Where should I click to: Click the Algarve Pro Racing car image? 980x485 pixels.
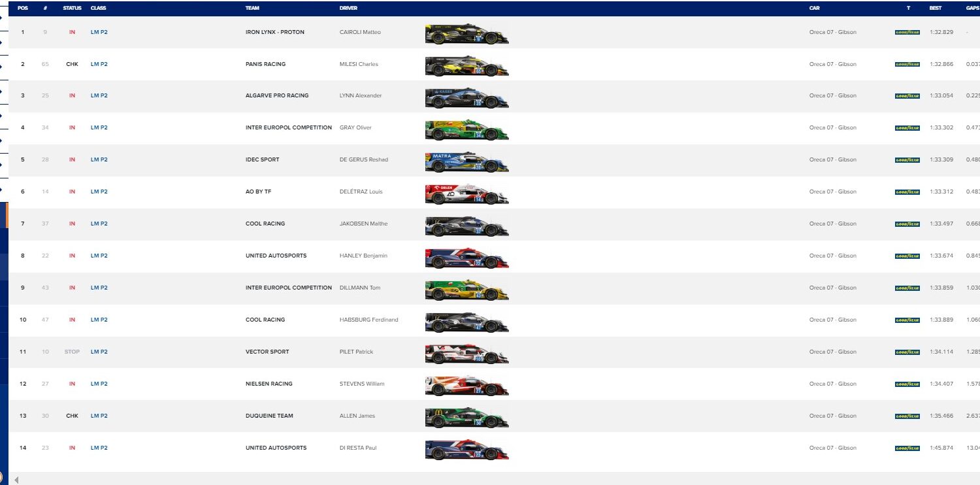point(466,97)
